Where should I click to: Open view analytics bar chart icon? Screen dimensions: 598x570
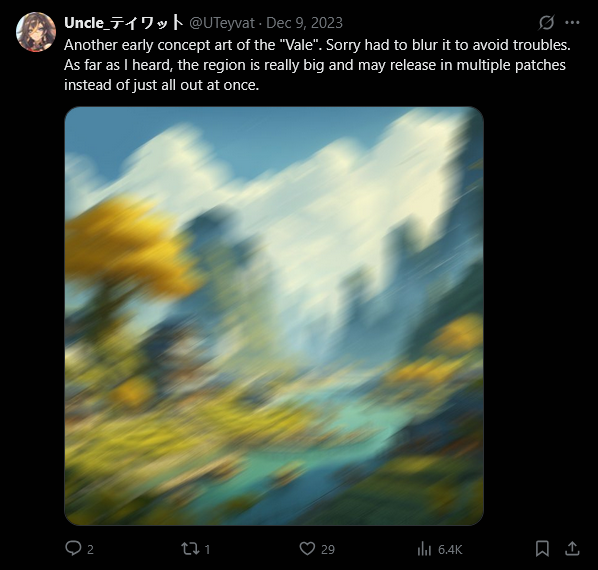(424, 549)
